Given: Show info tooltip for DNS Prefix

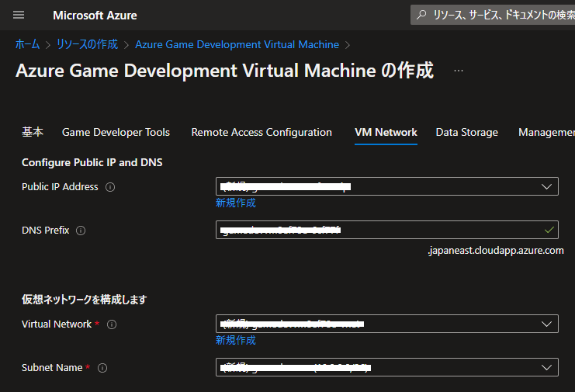Looking at the screenshot, I should point(81,231).
